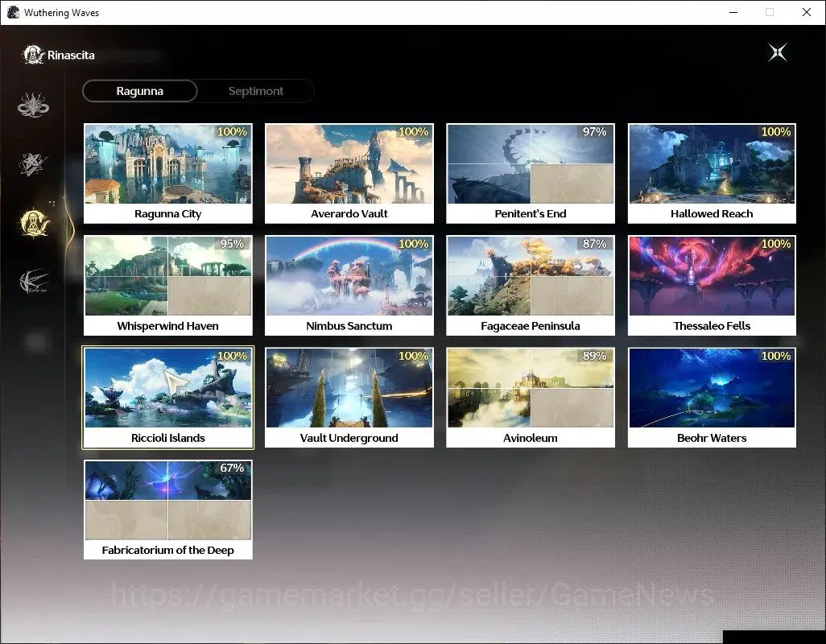Open the Thessaleo Fells area card

(712, 286)
